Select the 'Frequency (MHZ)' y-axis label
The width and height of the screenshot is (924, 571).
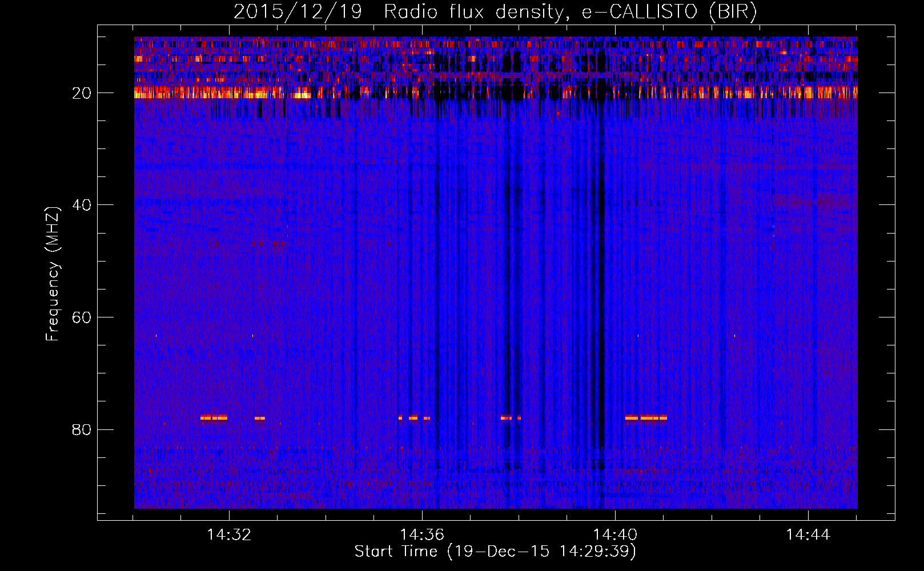[x=53, y=274]
